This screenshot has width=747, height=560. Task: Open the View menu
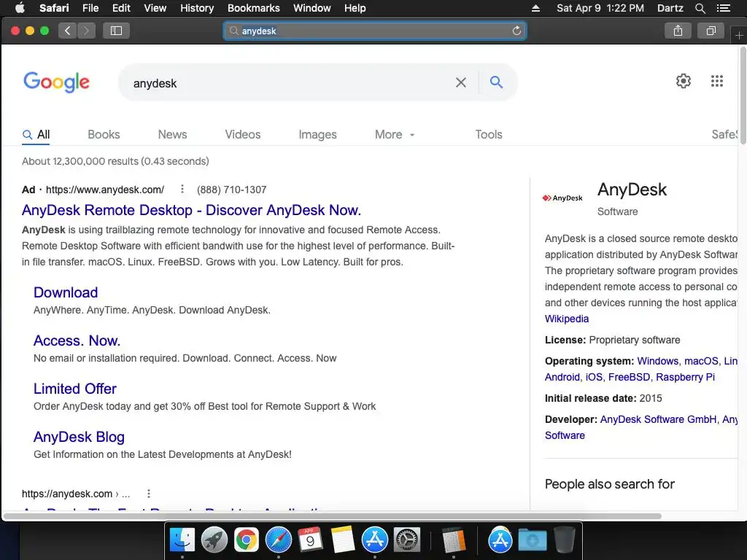(155, 8)
